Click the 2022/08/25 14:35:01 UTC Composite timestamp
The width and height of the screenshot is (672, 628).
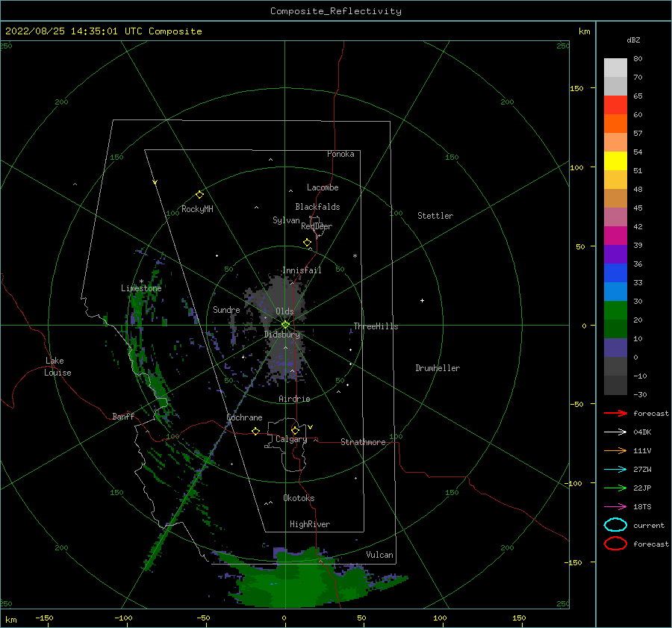click(x=103, y=31)
